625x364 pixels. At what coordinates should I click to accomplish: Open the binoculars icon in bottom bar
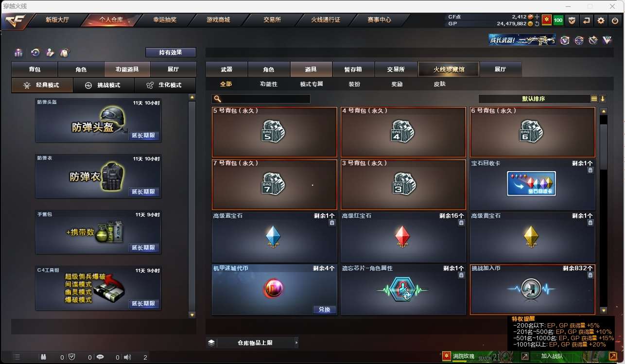tap(43, 357)
